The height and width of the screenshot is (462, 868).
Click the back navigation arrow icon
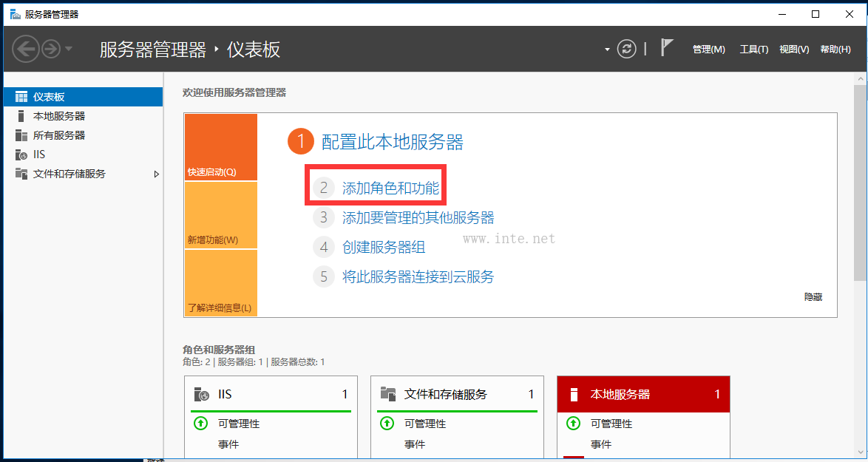(x=25, y=49)
